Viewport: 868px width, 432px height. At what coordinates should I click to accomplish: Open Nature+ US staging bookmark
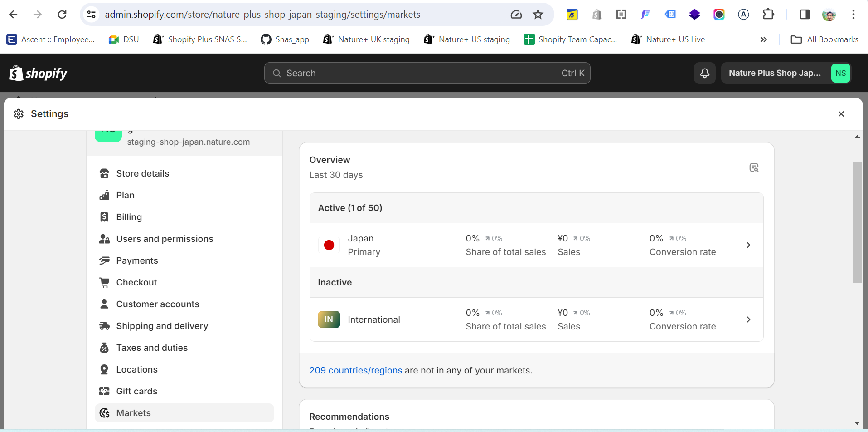point(467,39)
